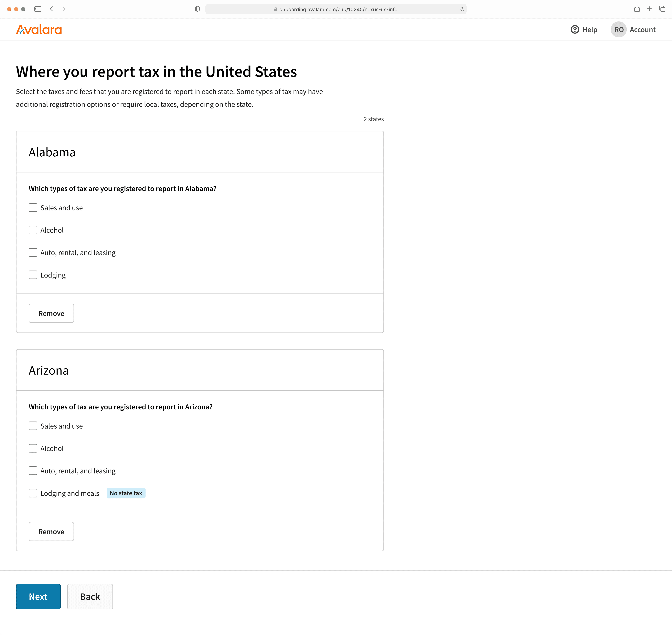The width and height of the screenshot is (672, 635).
Task: Toggle the browser sidebar icon
Action: click(38, 9)
